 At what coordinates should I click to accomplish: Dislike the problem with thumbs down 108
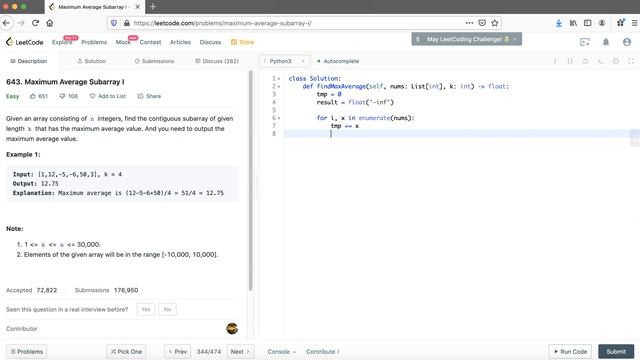pos(68,96)
